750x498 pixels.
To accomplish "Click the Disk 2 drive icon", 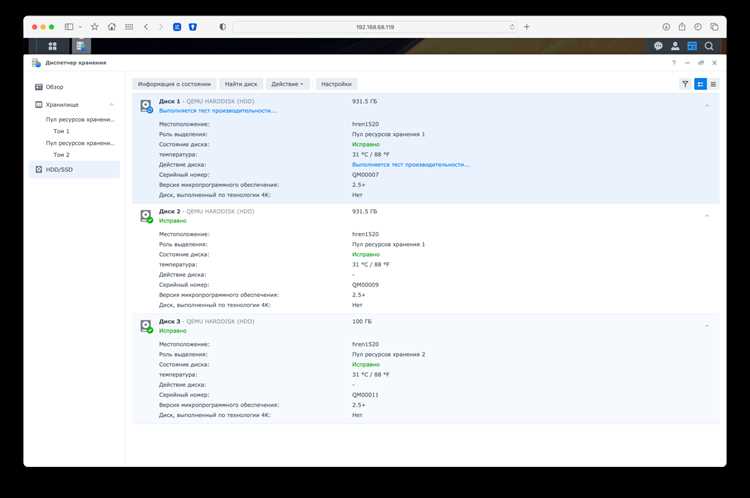I will tap(146, 216).
